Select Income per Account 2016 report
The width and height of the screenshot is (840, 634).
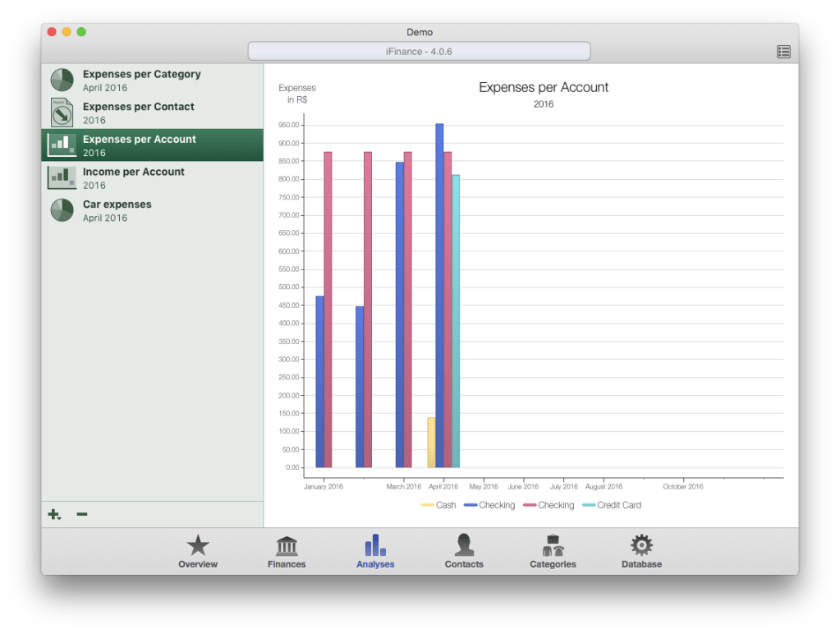click(x=133, y=177)
